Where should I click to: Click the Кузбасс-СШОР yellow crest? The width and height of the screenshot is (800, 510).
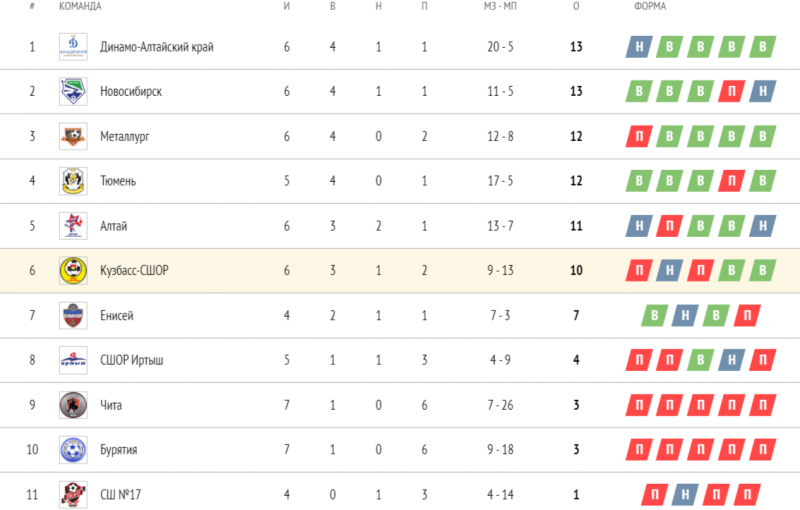tap(73, 271)
